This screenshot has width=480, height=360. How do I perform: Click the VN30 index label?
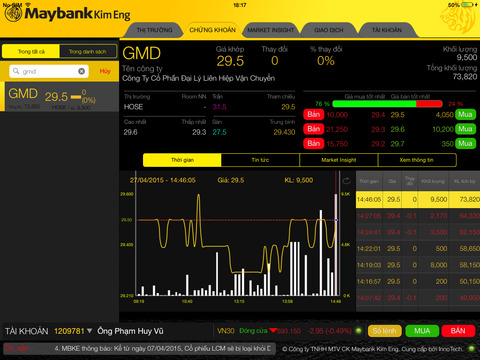(226, 331)
